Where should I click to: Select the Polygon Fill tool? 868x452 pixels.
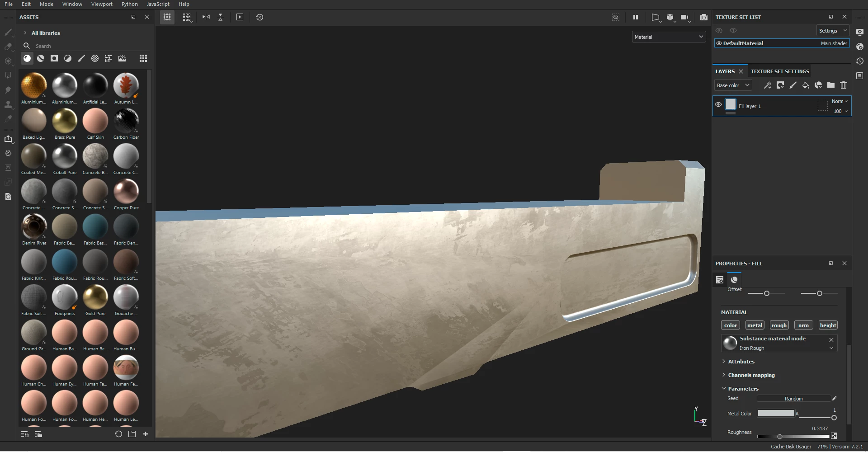click(8, 75)
